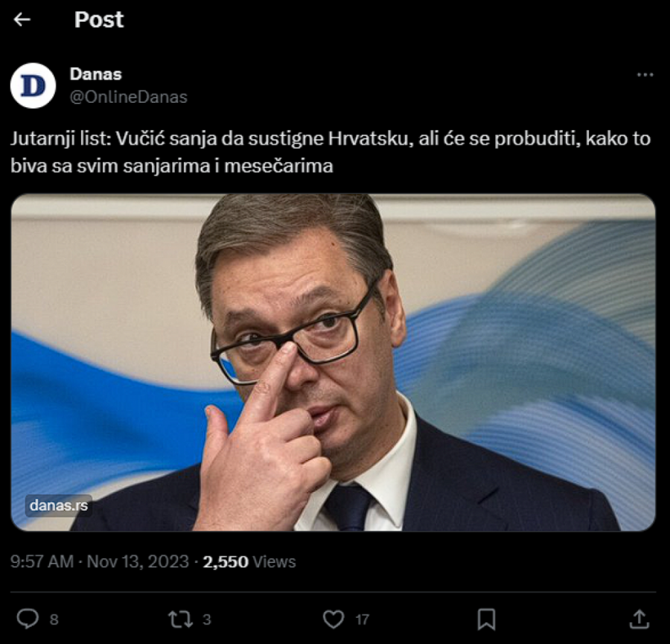Viewport: 670px width, 644px height.
Task: Click the danas.rs source label on the image
Action: 59,506
